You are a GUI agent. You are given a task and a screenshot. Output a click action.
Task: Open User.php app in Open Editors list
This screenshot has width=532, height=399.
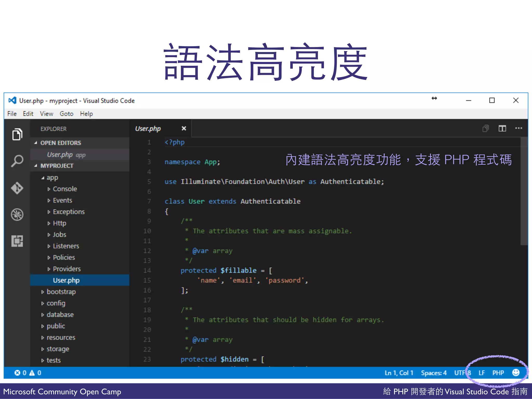[x=80, y=155]
